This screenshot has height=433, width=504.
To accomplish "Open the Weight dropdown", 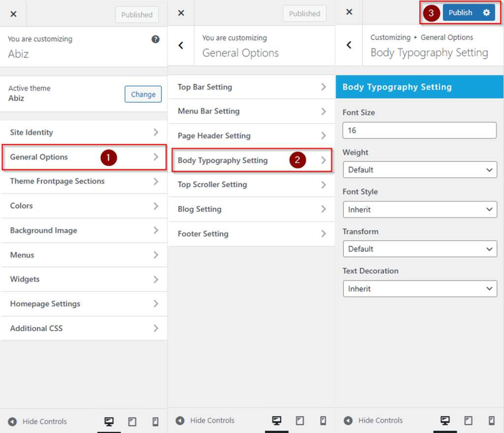I will coord(420,170).
